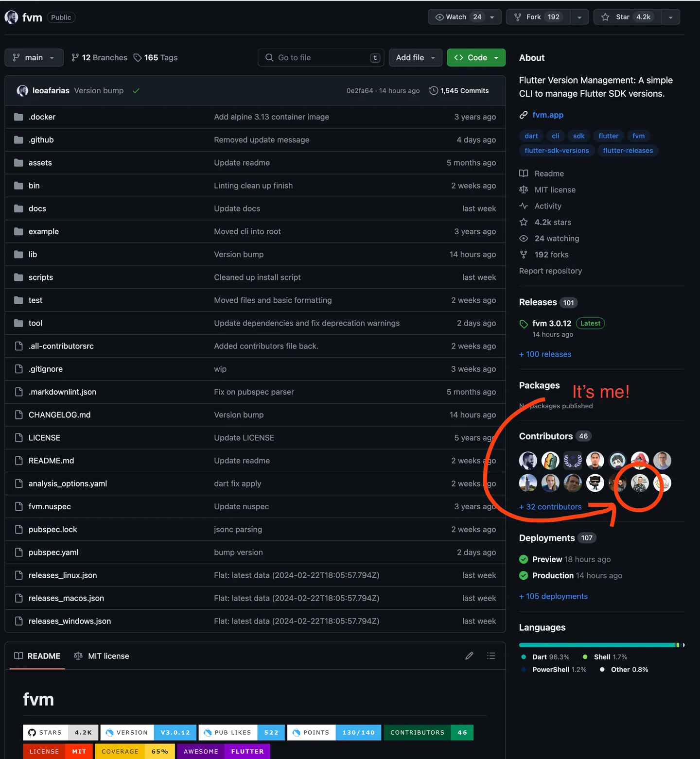Click the bin folder icon
700x759 pixels.
[18, 186]
